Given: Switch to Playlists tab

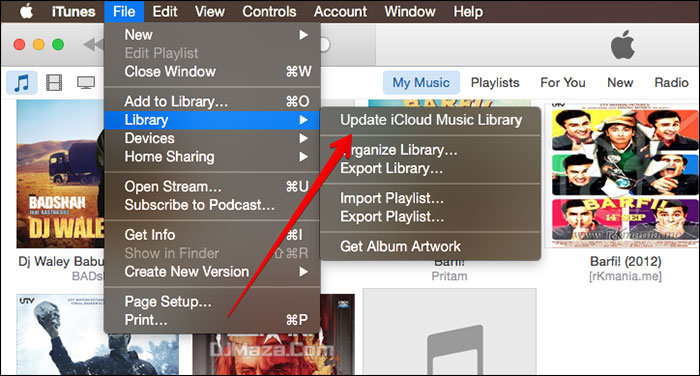Looking at the screenshot, I should click(x=495, y=83).
